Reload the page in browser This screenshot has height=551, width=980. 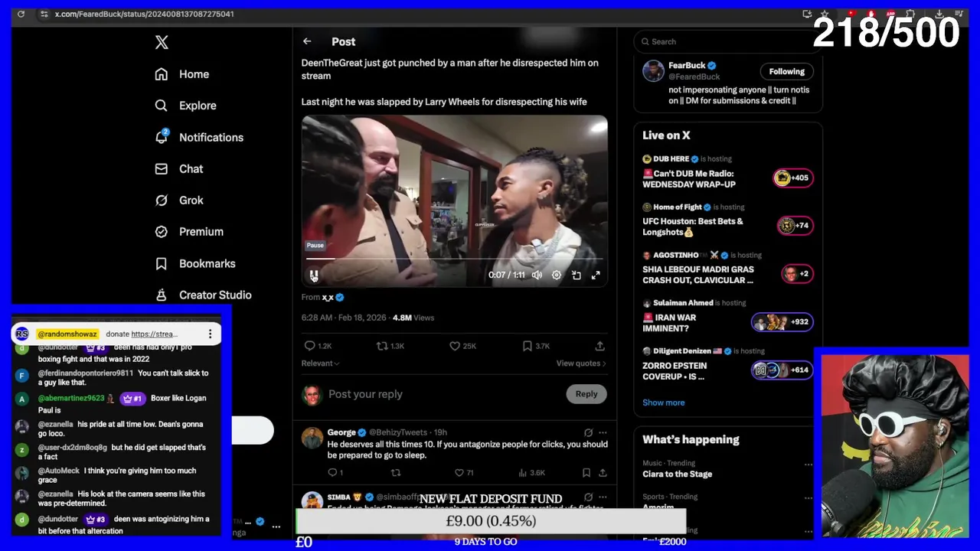(x=21, y=14)
